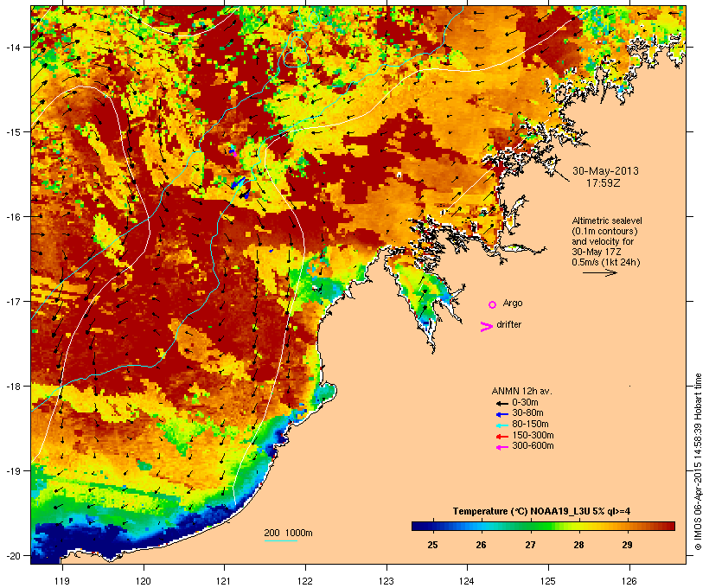
Task: Click the latitude axis label -14
Action: coord(13,47)
